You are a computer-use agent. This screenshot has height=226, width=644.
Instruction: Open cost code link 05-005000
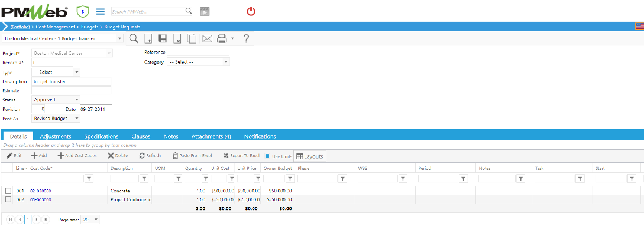[x=41, y=200]
